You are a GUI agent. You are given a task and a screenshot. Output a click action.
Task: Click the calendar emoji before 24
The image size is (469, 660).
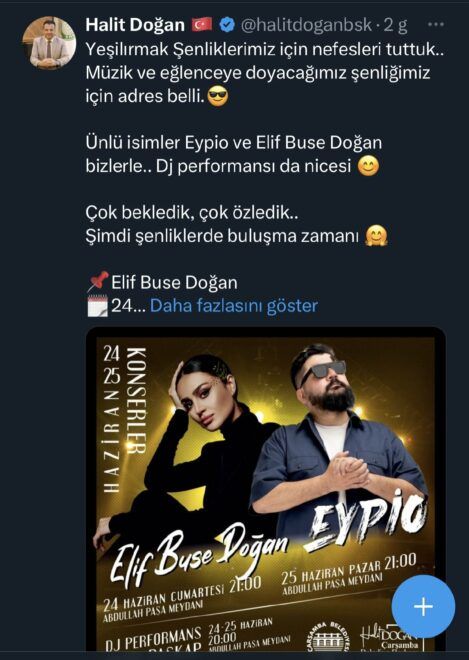coord(97,305)
